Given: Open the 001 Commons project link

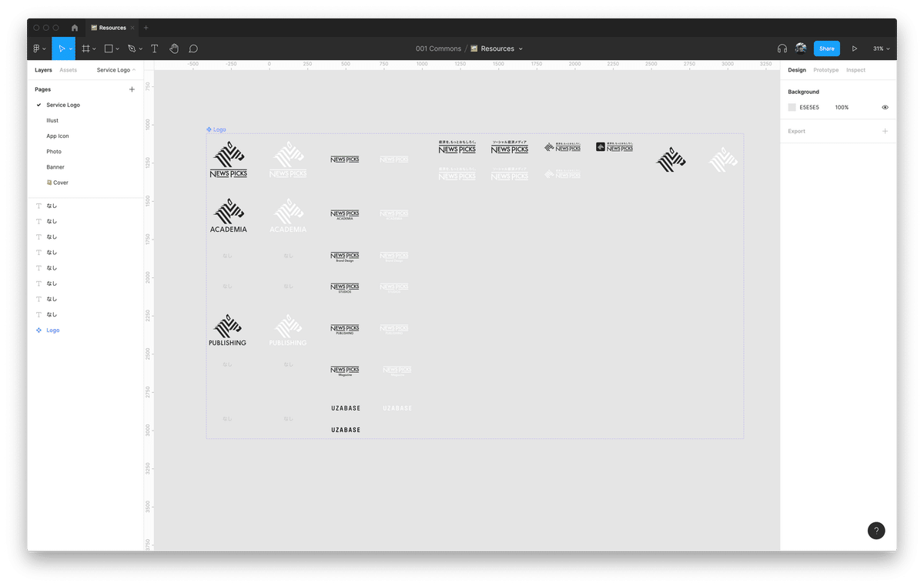Looking at the screenshot, I should pyautogui.click(x=438, y=49).
